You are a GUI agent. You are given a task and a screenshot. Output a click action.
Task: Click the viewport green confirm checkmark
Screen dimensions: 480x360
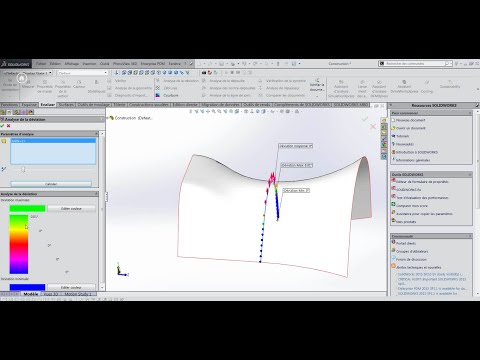tap(365, 119)
